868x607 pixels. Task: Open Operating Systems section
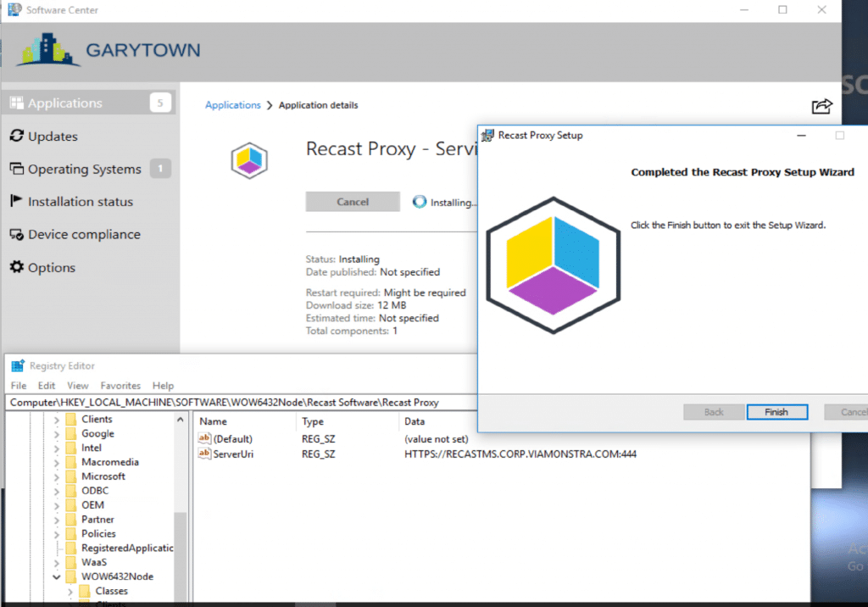point(84,169)
